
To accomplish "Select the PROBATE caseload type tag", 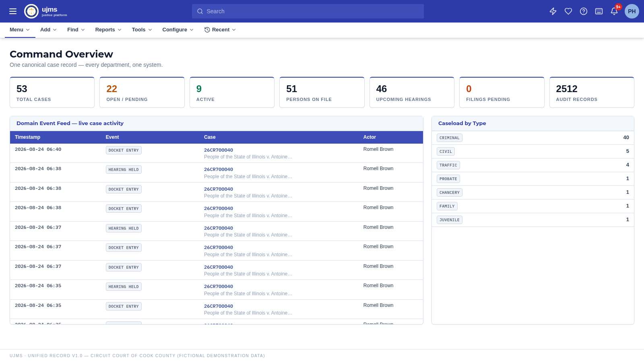I will [x=448, y=179].
